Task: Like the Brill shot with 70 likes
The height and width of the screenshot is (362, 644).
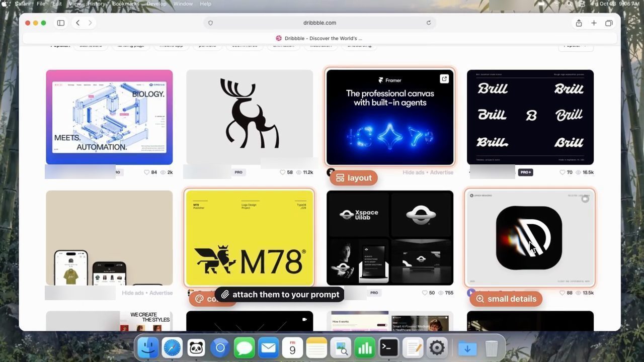Action: [562, 172]
